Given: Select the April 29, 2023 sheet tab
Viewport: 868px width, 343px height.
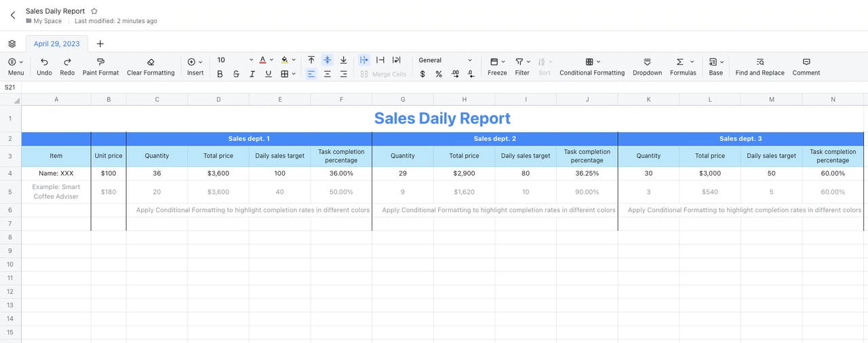Looking at the screenshot, I should pyautogui.click(x=57, y=43).
